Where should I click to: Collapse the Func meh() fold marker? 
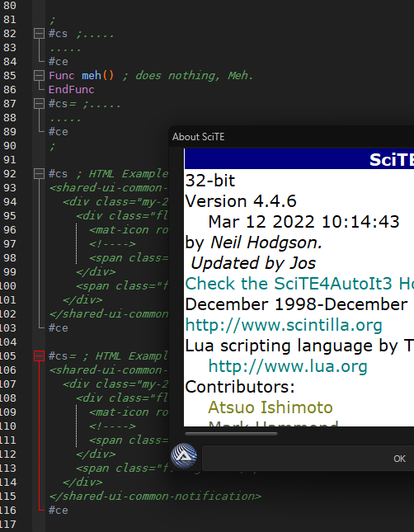point(39,75)
